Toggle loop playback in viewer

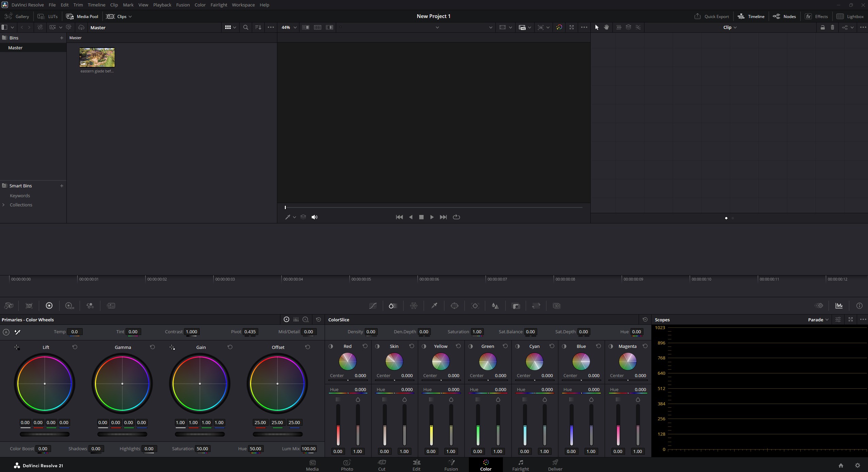456,217
